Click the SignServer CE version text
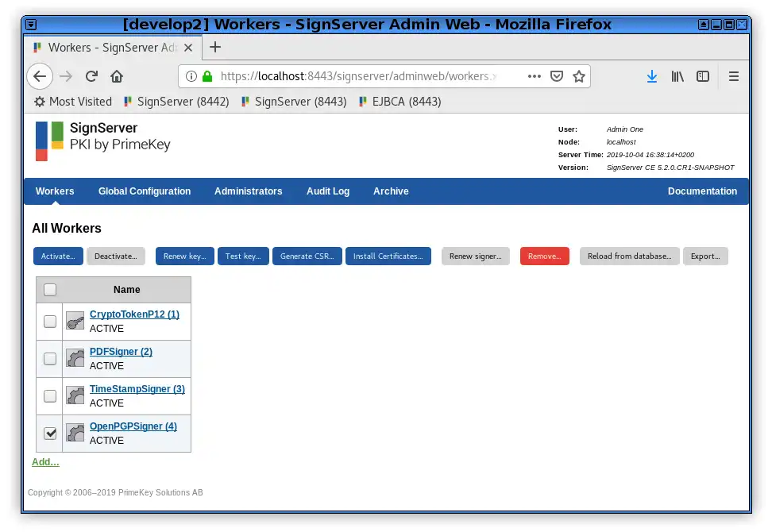 [670, 168]
